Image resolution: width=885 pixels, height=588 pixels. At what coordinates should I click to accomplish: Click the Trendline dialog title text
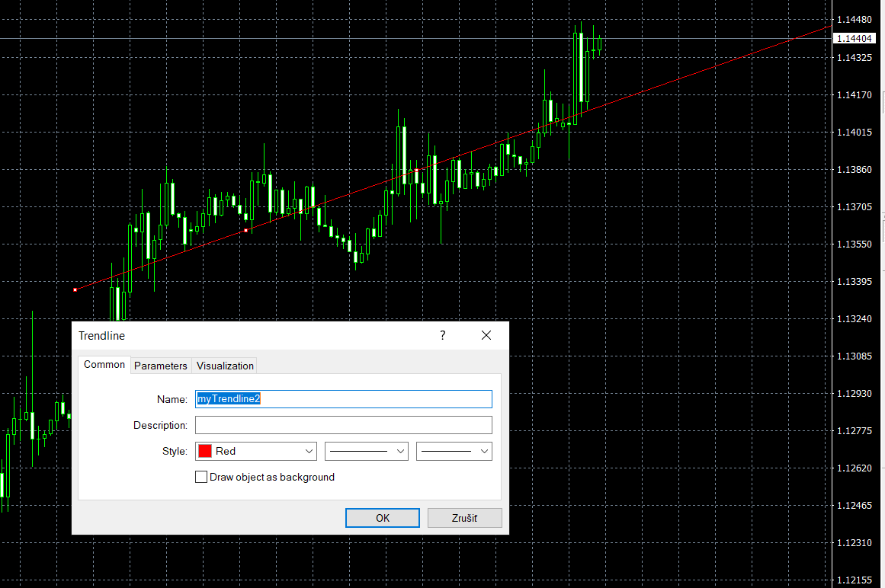pos(101,335)
